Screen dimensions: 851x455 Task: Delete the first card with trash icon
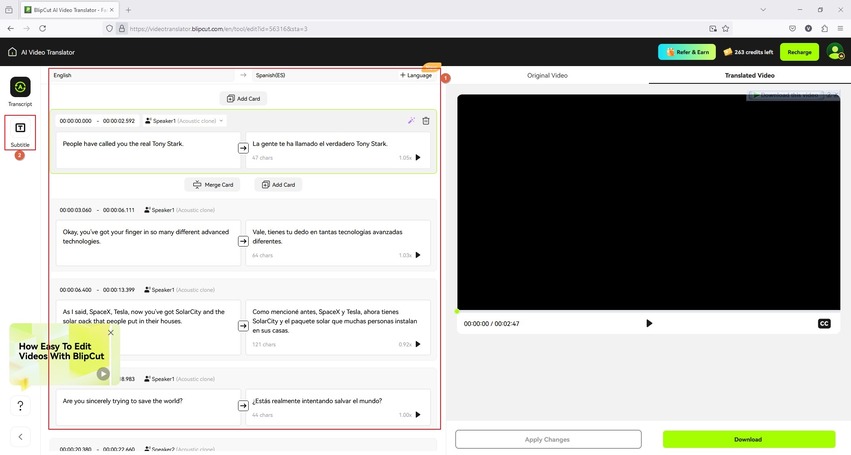tap(426, 121)
